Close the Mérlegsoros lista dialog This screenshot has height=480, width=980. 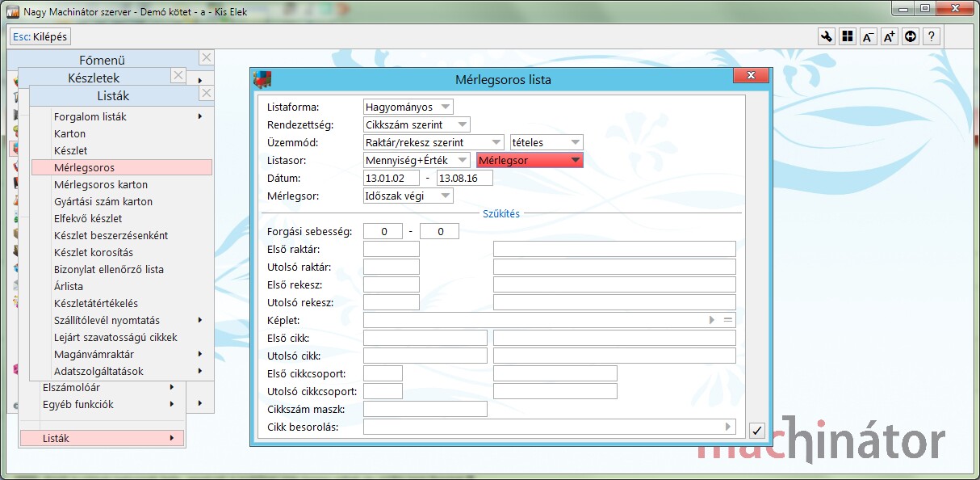(x=750, y=75)
